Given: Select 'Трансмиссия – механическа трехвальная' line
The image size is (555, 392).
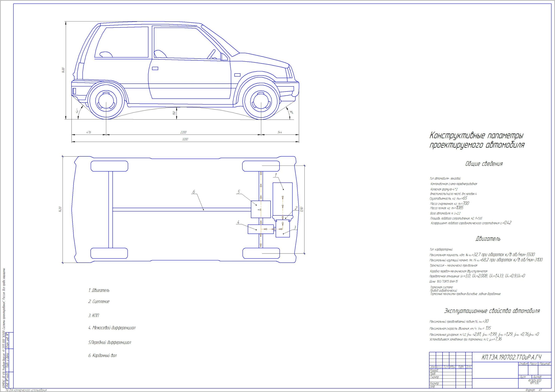Looking at the screenshot, I should (x=453, y=265).
